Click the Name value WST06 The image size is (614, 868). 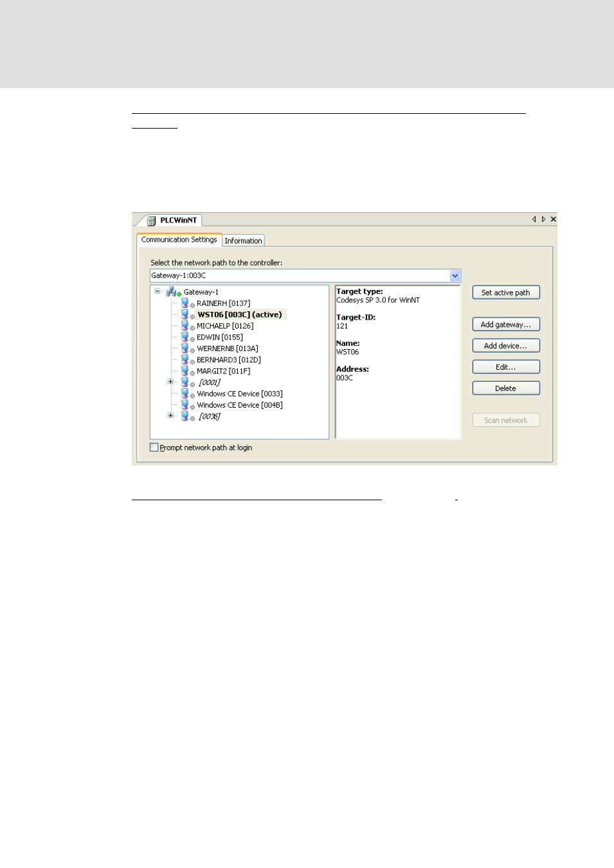point(348,352)
